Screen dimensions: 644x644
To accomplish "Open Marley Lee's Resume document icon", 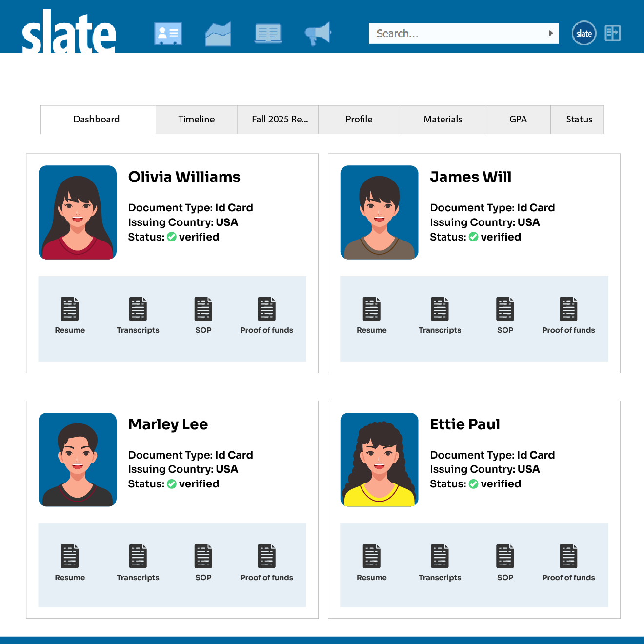I will click(70, 555).
